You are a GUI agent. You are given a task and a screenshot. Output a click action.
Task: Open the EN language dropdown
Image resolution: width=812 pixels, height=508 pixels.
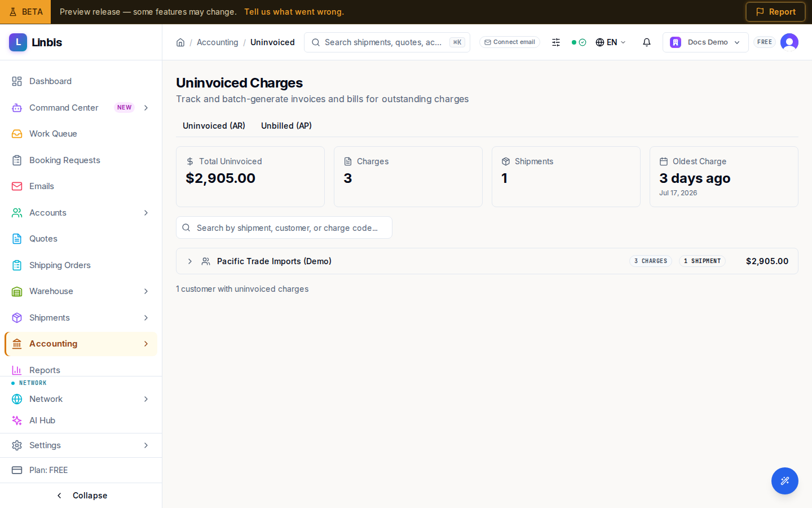611,42
